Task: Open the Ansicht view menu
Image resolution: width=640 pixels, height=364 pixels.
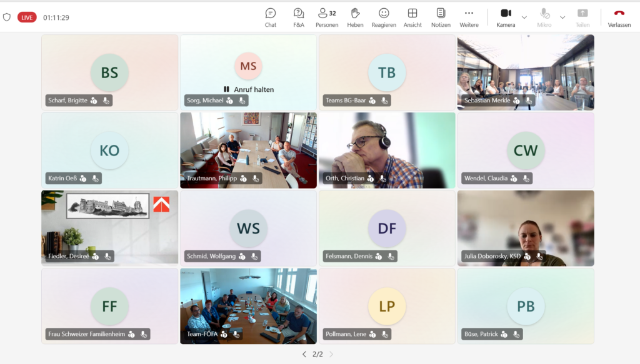Action: click(412, 17)
